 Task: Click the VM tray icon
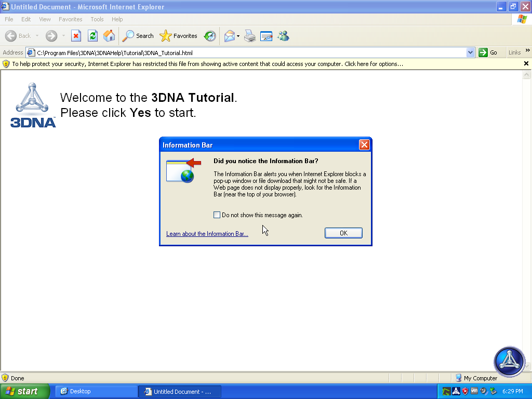474,391
